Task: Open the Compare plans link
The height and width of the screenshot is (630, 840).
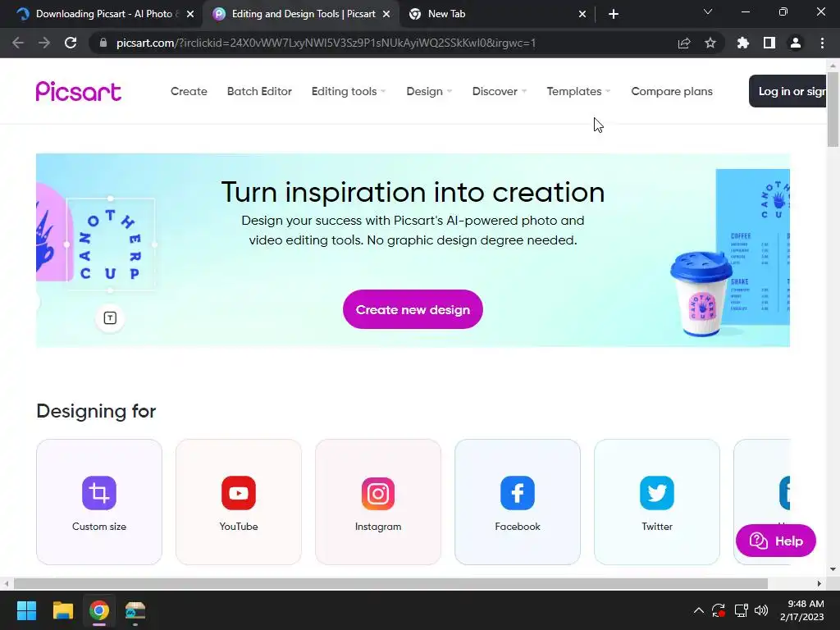Action: (672, 91)
